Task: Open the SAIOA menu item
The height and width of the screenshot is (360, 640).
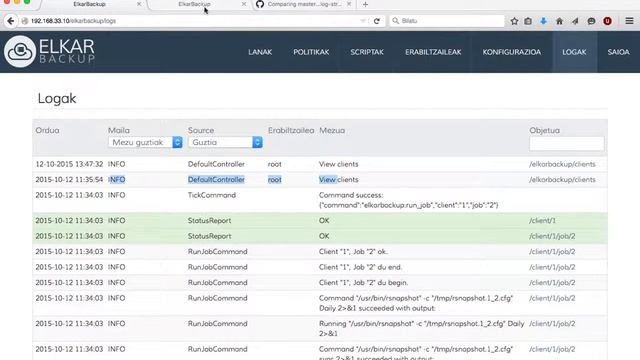Action: [x=618, y=52]
